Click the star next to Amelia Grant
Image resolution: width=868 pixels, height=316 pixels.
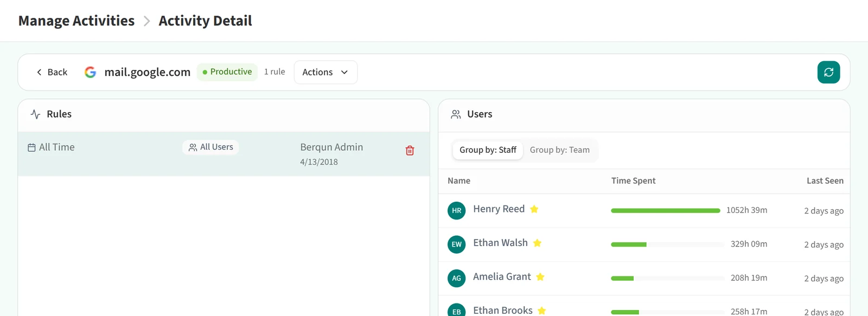pos(540,277)
